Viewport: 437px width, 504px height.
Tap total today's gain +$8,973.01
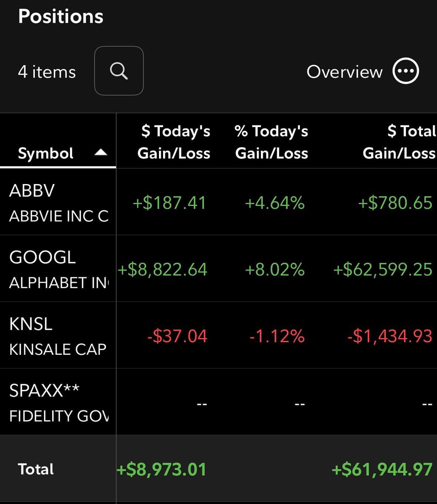pyautogui.click(x=161, y=470)
